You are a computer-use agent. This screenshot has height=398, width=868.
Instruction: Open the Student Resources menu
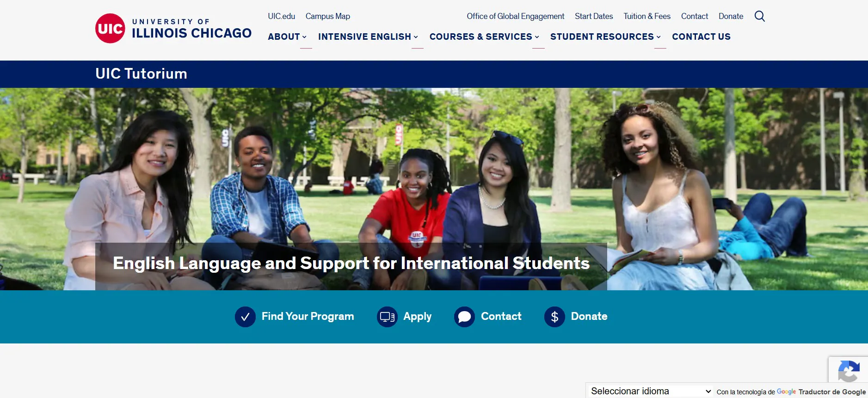click(605, 37)
